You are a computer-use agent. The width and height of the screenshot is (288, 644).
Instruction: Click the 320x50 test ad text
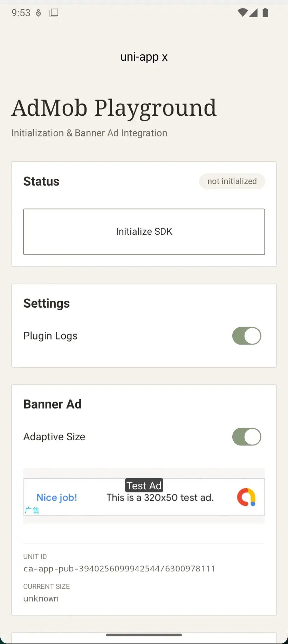160,498
